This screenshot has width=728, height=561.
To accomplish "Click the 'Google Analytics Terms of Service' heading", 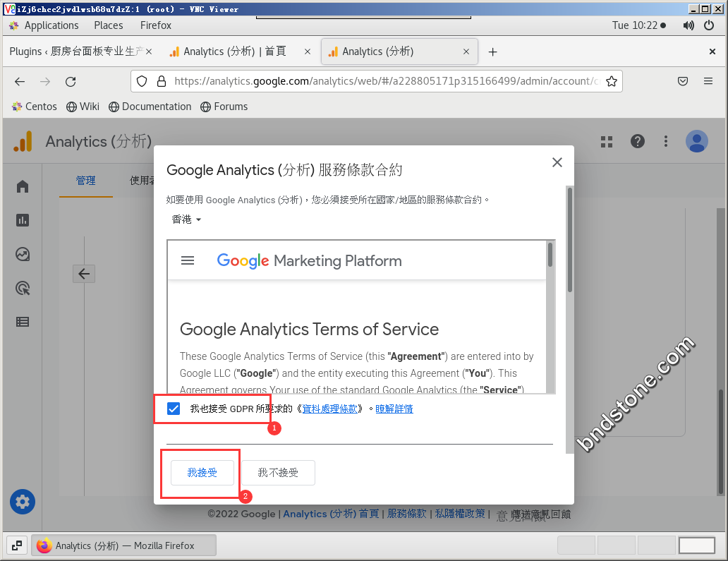I will (309, 329).
